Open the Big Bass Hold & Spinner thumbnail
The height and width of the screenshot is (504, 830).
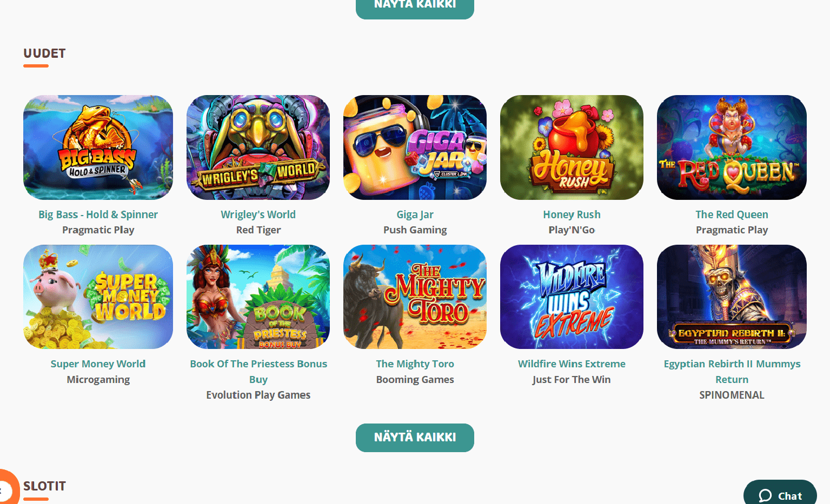click(x=98, y=147)
